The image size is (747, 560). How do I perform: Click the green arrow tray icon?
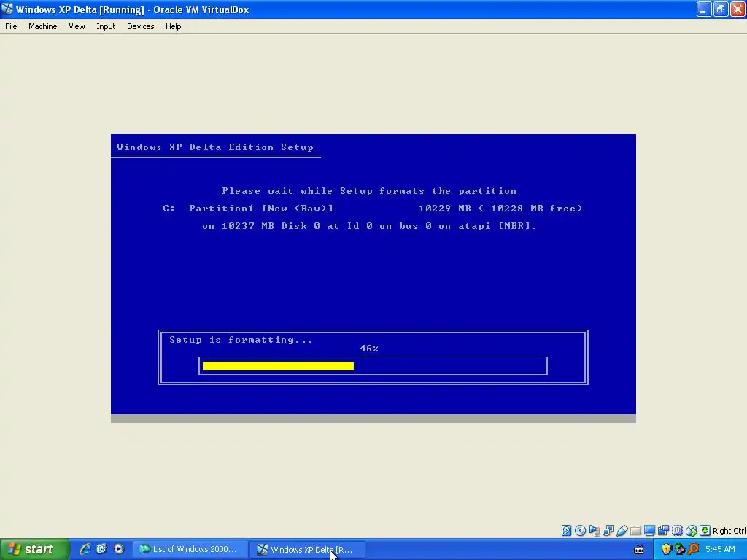click(x=680, y=549)
